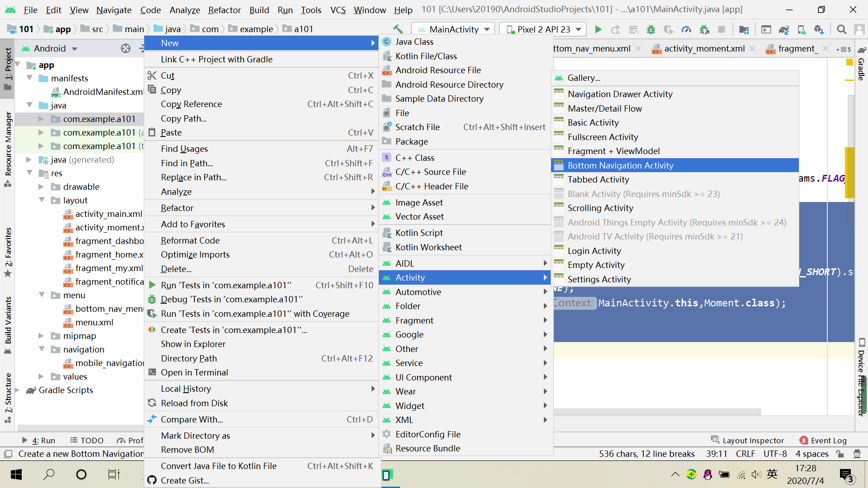
Task: Open AVD Manager device icon
Action: (802, 29)
